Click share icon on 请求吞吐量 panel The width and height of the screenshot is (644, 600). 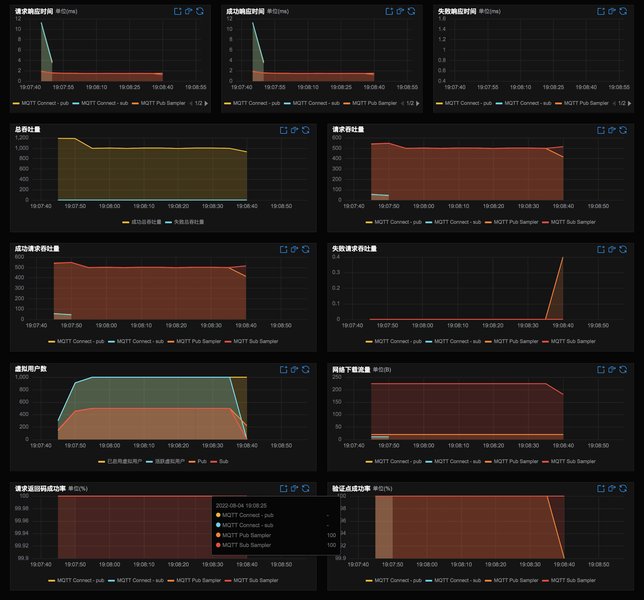click(x=612, y=130)
